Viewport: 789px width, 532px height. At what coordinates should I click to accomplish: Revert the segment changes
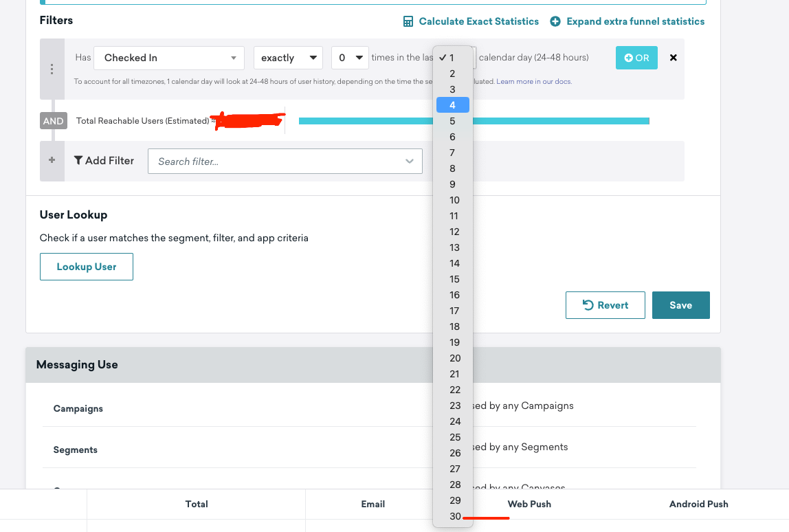click(605, 305)
